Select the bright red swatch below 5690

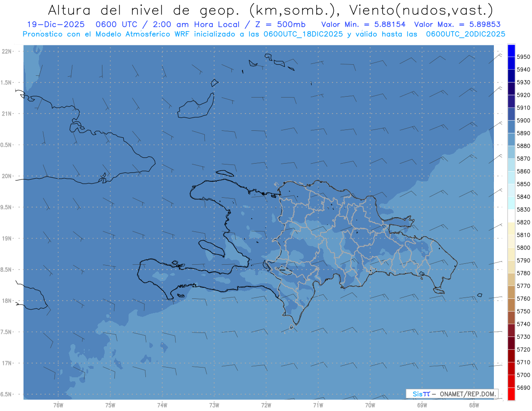pyautogui.click(x=511, y=394)
